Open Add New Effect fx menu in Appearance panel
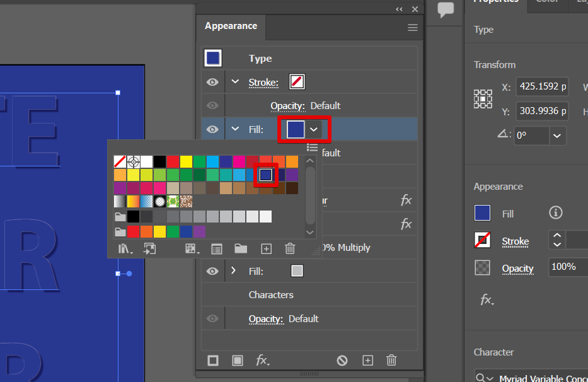Screen dimensions: 588x382 (263, 361)
